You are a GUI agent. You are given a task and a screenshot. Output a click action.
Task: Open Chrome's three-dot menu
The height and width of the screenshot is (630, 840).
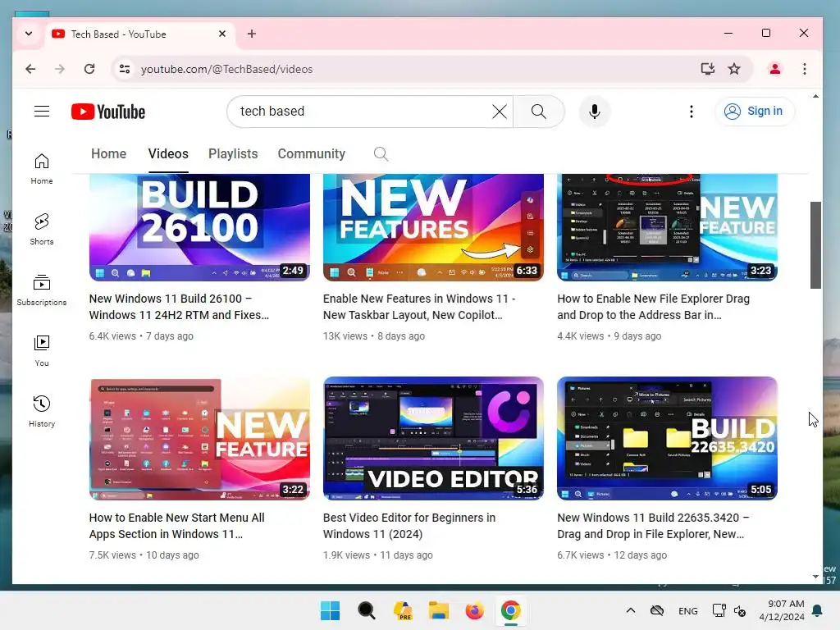point(804,69)
